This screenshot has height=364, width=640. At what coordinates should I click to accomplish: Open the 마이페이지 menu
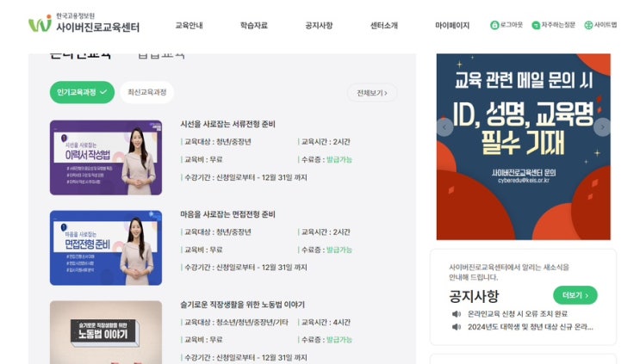452,25
